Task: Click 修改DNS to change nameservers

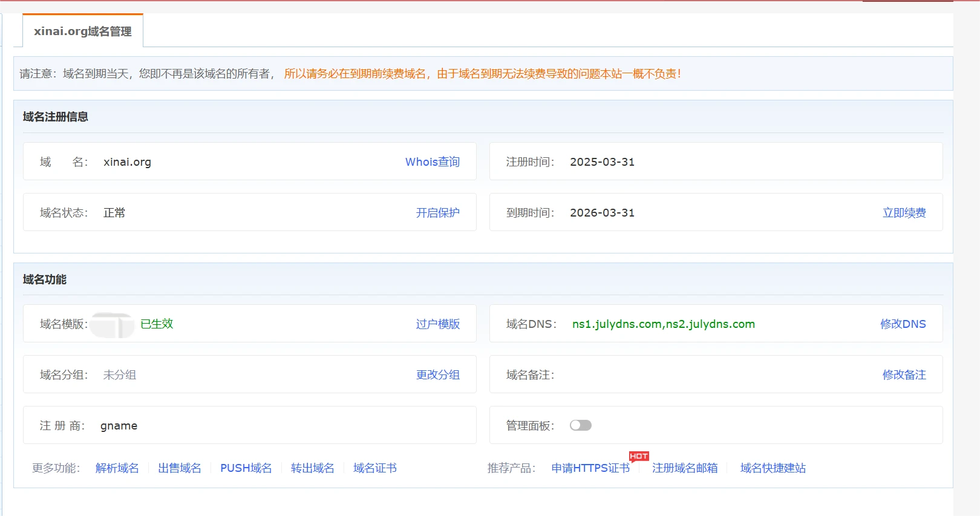Action: (903, 324)
